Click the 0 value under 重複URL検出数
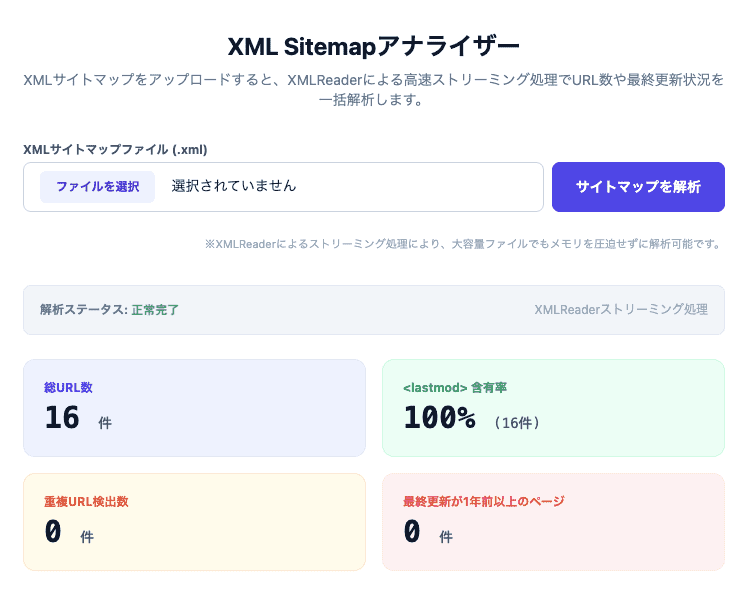 point(53,532)
